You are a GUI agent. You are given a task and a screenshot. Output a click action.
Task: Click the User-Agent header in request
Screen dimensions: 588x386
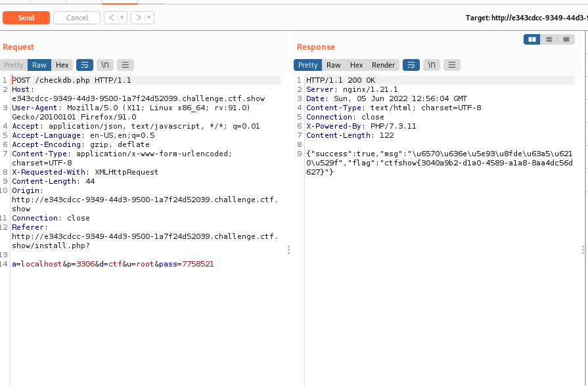(131, 112)
